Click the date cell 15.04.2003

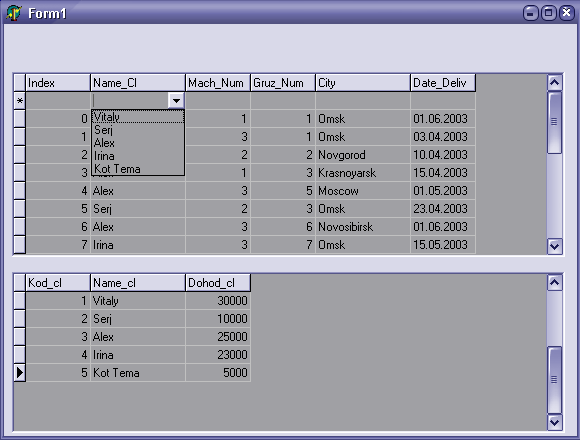(x=443, y=173)
